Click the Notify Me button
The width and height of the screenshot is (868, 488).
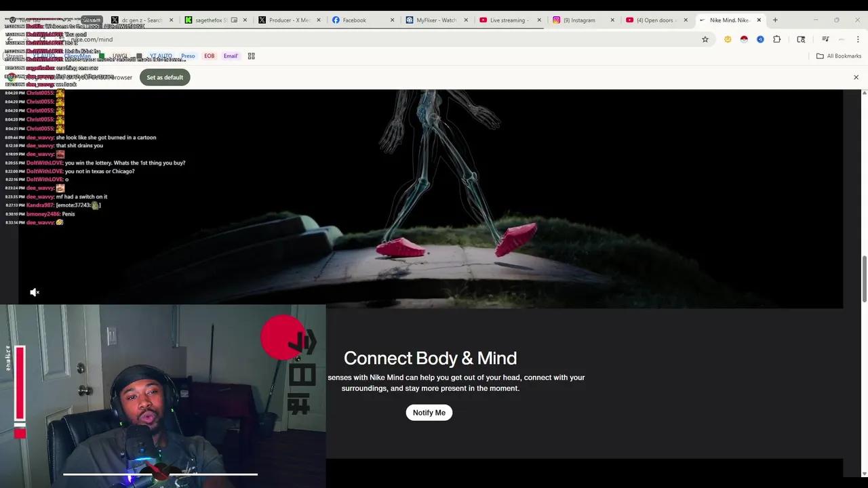point(429,413)
